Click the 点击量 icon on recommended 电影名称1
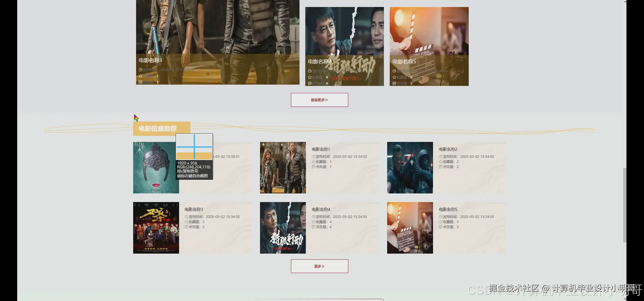 (314, 167)
